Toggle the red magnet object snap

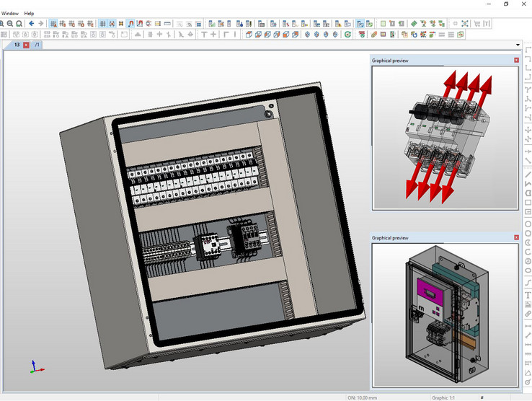130,23
